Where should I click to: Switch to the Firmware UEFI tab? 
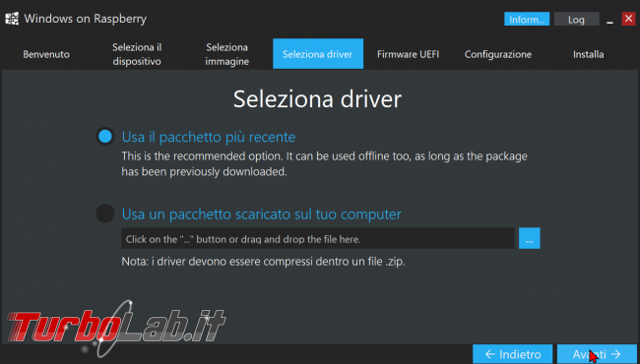point(408,54)
